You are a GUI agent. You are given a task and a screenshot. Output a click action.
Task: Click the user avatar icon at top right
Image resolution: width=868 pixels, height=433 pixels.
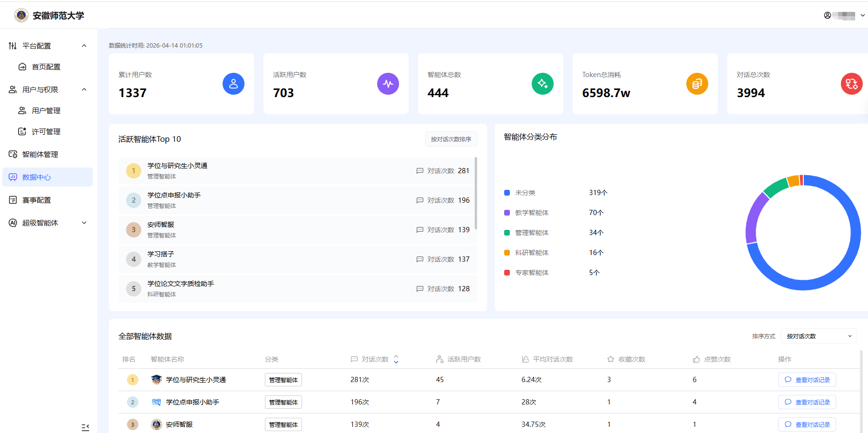[828, 15]
